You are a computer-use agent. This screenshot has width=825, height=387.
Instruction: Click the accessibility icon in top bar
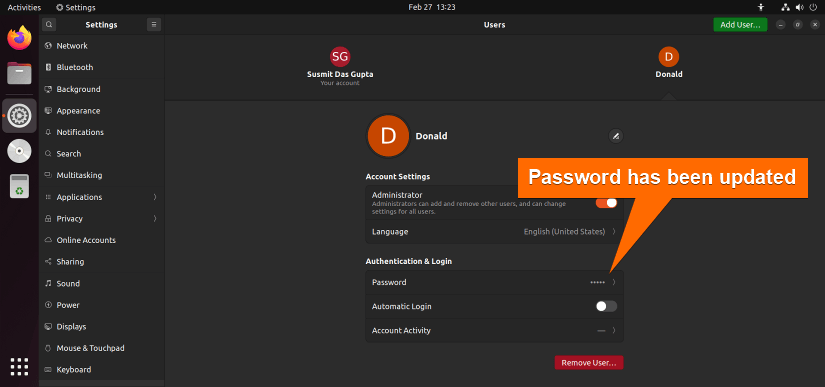click(x=760, y=7)
